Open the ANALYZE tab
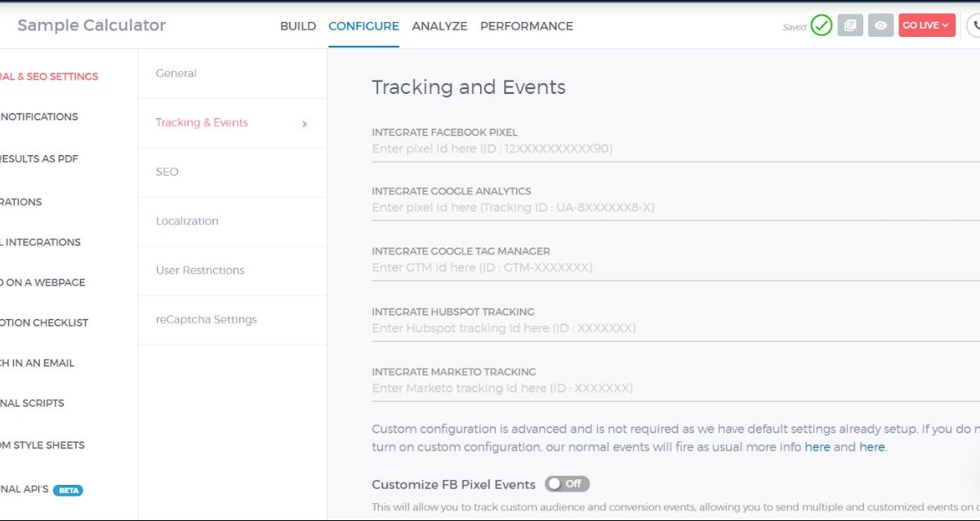Viewport: 980px width, 521px height. pos(439,26)
